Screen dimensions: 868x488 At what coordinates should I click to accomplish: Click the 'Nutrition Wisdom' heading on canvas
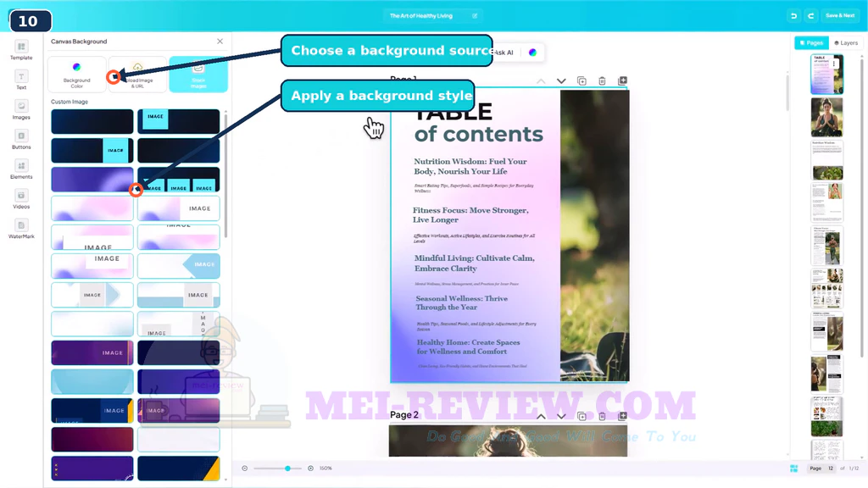[470, 167]
